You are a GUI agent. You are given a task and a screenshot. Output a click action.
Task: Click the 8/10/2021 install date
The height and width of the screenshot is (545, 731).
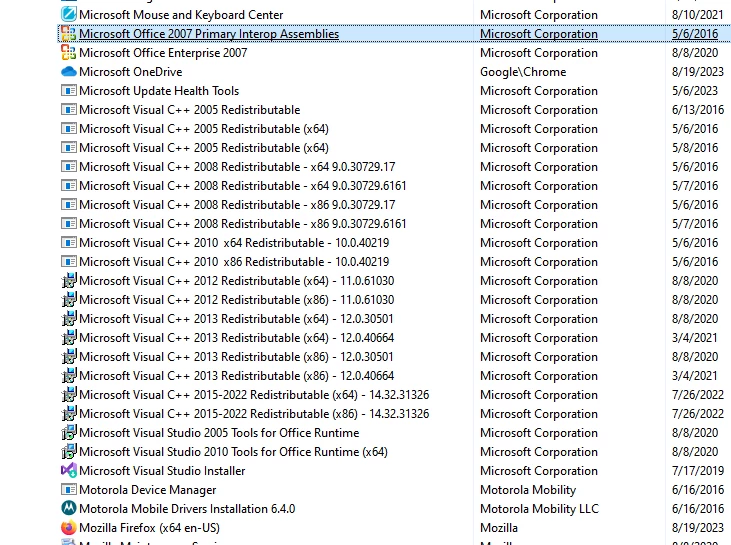click(x=697, y=15)
